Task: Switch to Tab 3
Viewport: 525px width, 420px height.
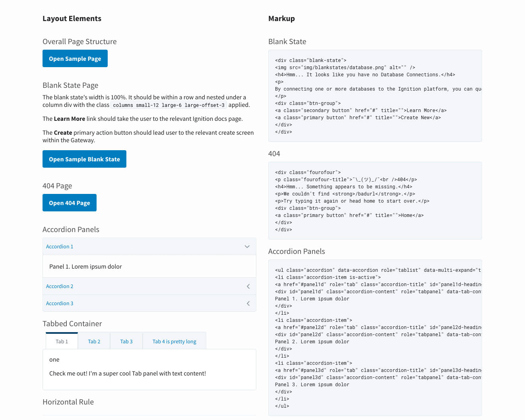Action: 126,341
